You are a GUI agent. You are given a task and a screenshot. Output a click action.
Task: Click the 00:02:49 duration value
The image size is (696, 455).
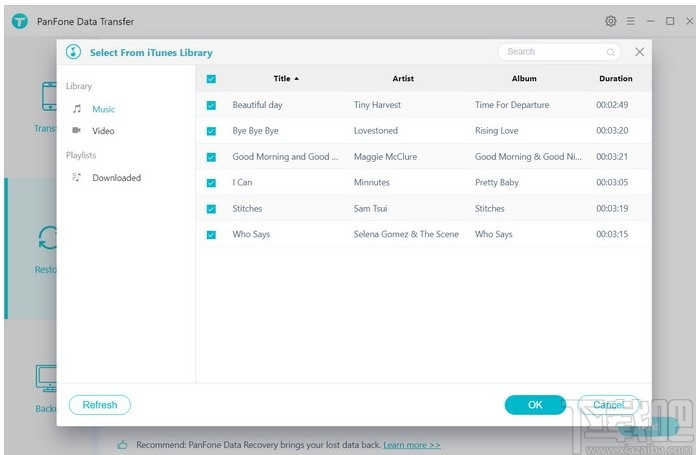coord(612,105)
